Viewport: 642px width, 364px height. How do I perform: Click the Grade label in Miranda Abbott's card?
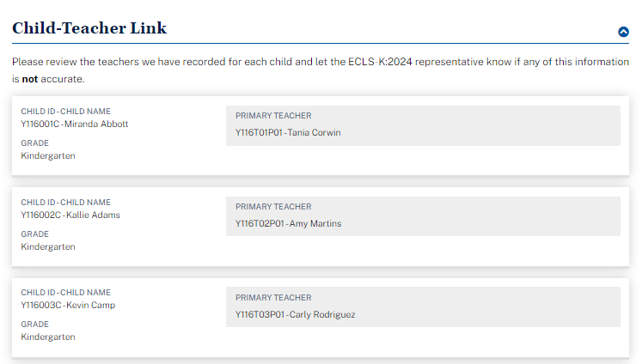[35, 143]
